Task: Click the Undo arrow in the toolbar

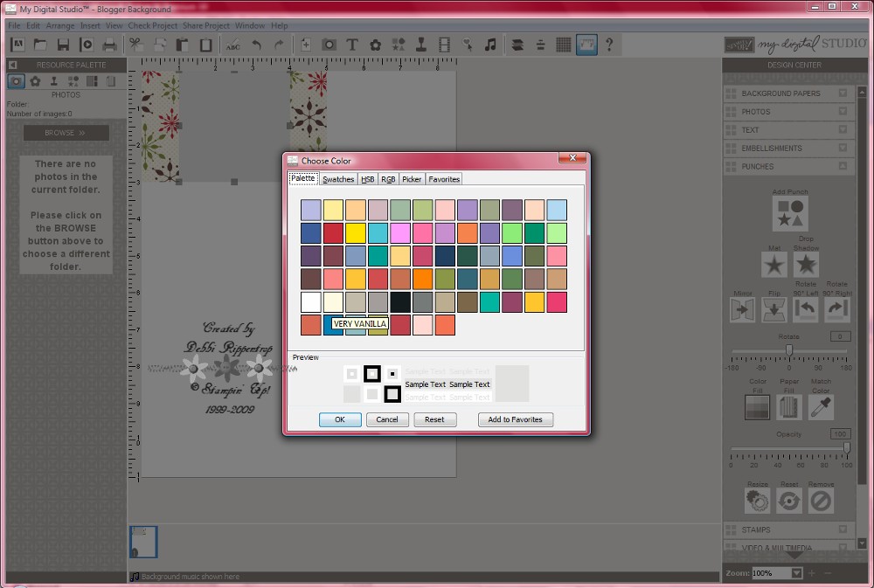Action: [x=256, y=45]
